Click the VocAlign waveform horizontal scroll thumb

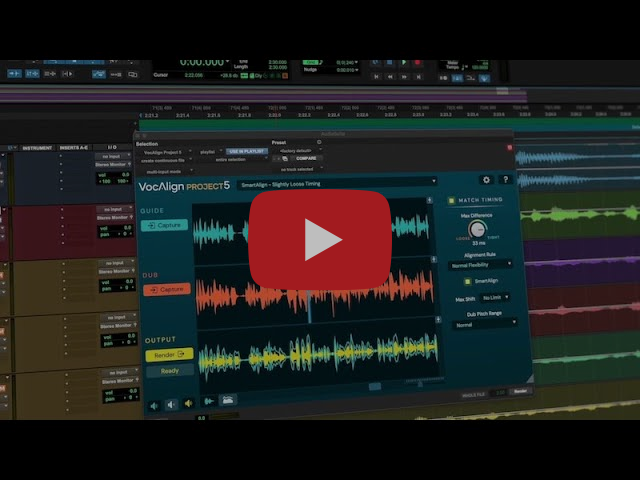coord(375,386)
